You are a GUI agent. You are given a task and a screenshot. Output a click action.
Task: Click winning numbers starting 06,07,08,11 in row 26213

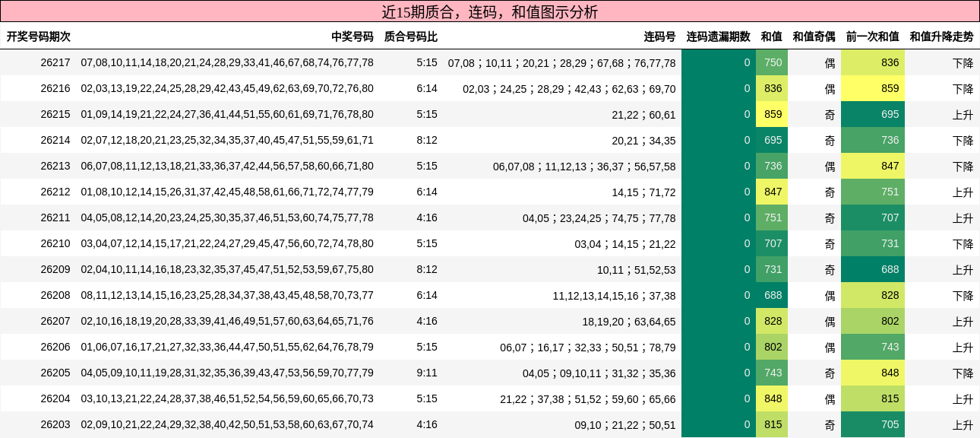[227, 166]
